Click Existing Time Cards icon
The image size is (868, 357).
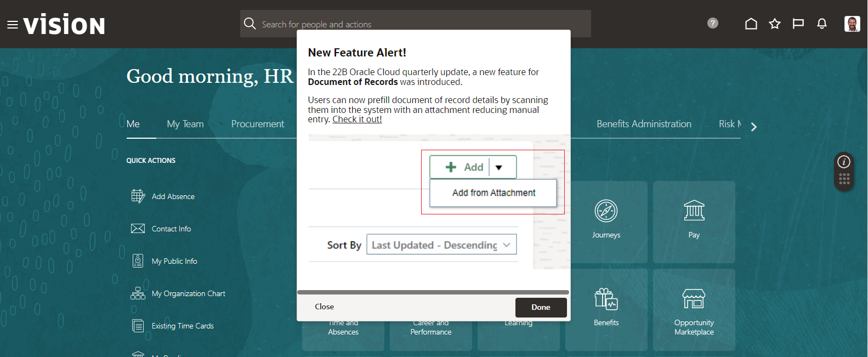(138, 326)
